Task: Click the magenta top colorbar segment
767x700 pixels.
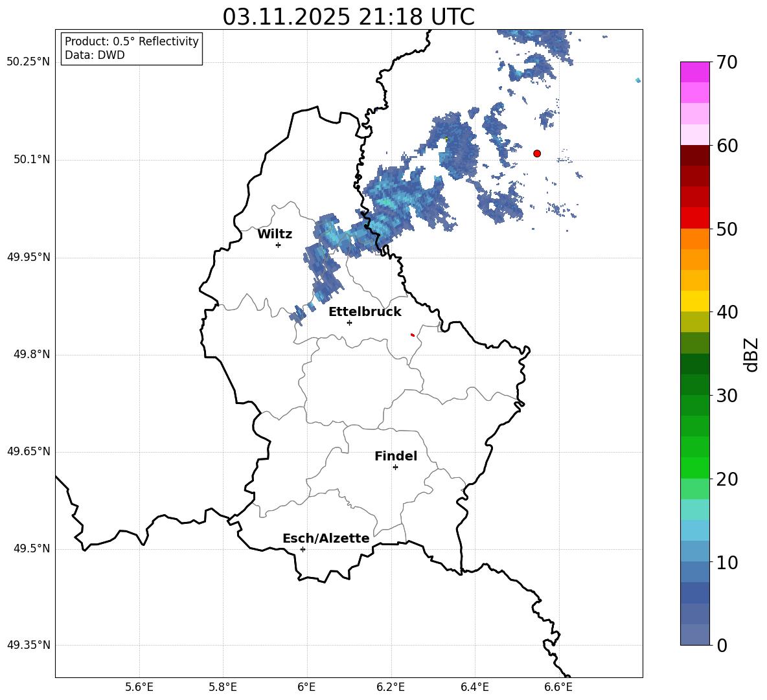Action: click(695, 73)
